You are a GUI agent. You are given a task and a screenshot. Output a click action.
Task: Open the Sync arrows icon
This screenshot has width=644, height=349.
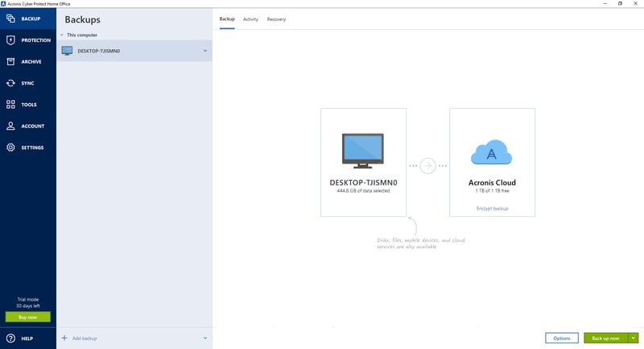tap(10, 83)
